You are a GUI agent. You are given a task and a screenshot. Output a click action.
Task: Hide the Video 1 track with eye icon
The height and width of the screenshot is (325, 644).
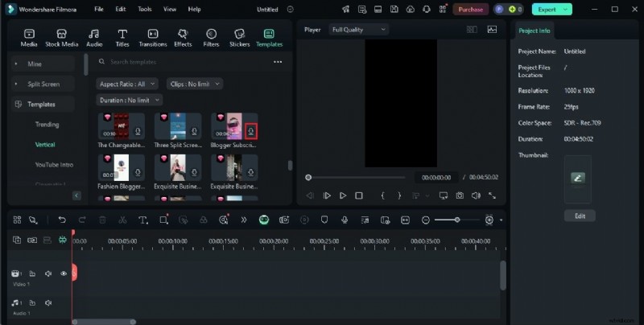(x=64, y=274)
